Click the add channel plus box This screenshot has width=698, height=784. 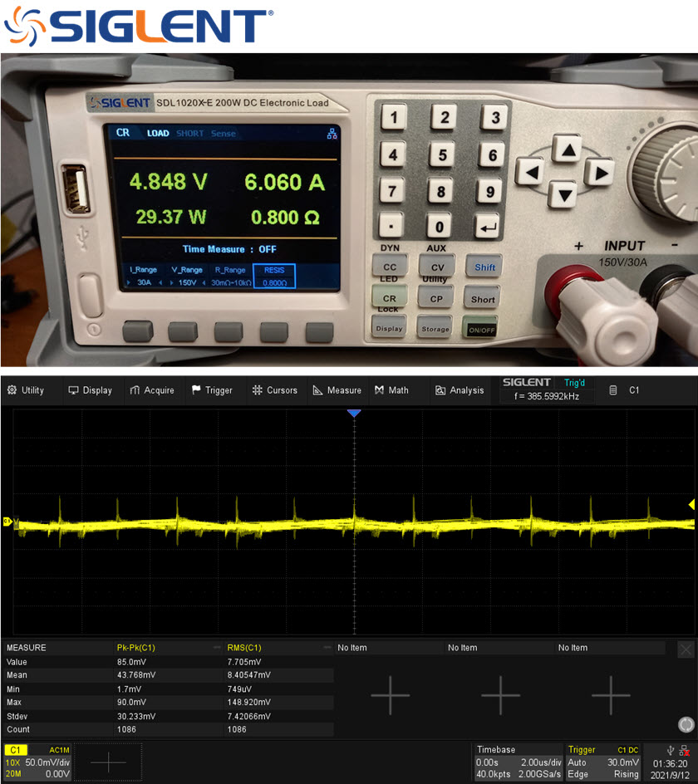(108, 763)
